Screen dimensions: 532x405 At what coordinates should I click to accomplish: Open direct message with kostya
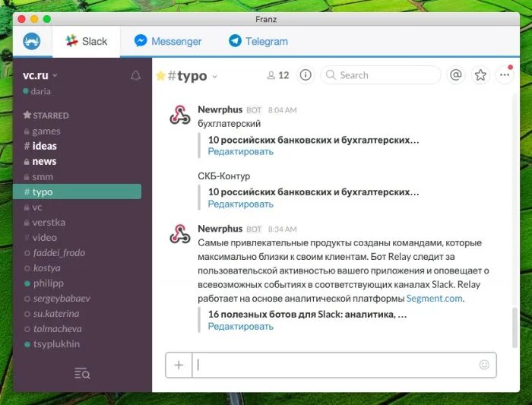(43, 268)
